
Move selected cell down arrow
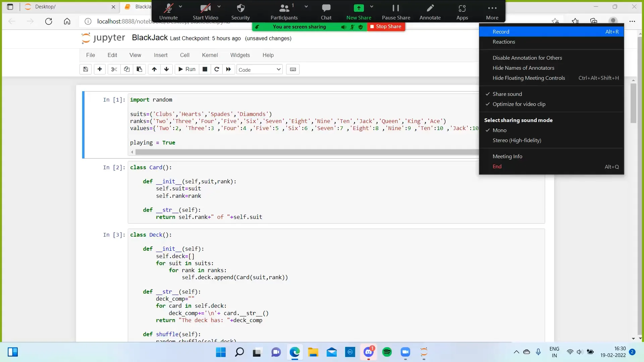click(x=166, y=69)
